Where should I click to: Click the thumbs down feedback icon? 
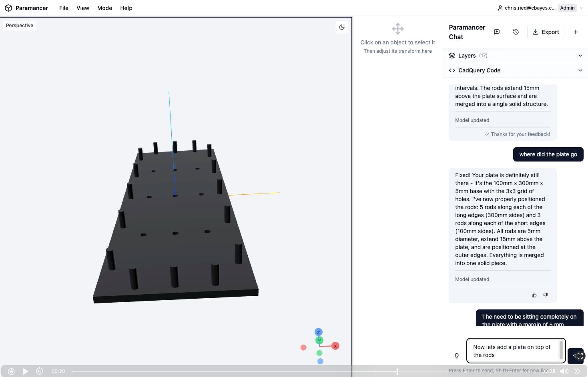(546, 295)
